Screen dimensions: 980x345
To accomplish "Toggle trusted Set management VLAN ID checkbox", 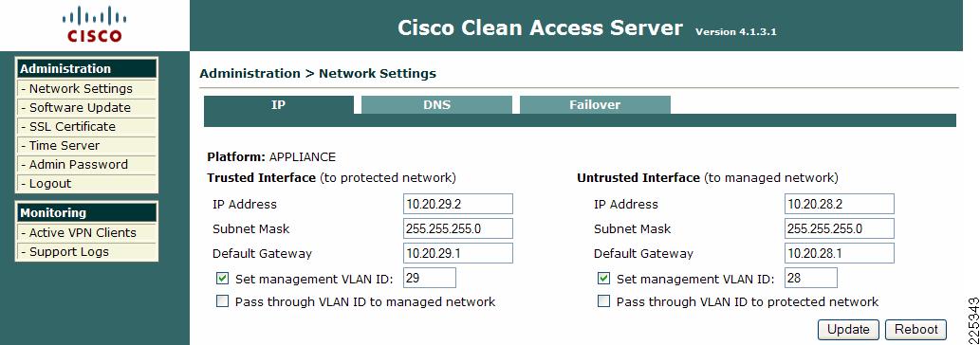I will [x=223, y=279].
